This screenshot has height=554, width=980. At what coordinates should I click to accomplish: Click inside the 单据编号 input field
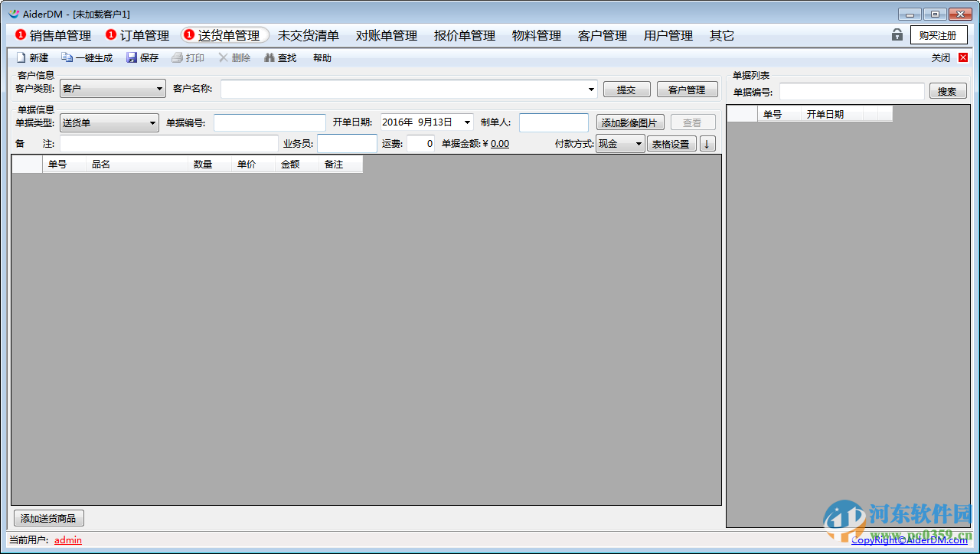(x=269, y=122)
